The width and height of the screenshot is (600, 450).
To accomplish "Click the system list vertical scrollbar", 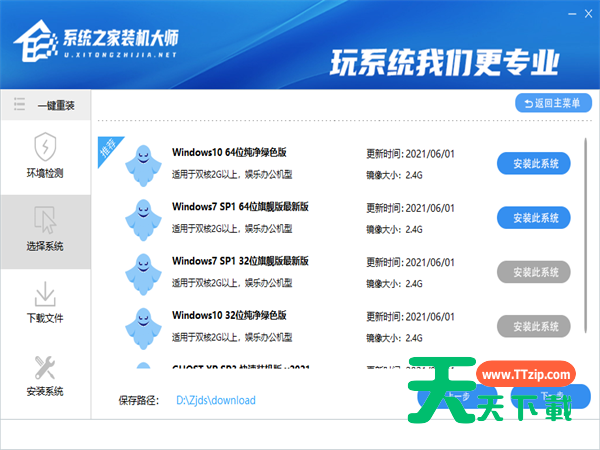I will [x=585, y=235].
